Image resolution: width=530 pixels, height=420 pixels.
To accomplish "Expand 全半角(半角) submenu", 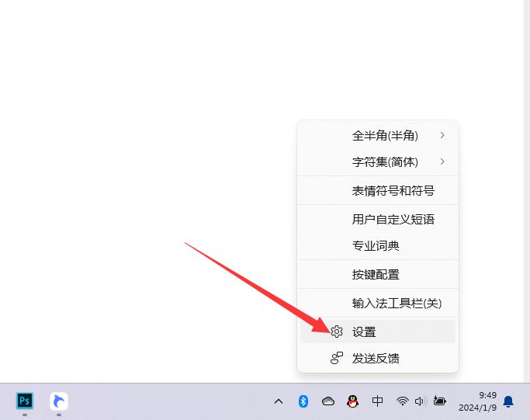I will click(378, 136).
